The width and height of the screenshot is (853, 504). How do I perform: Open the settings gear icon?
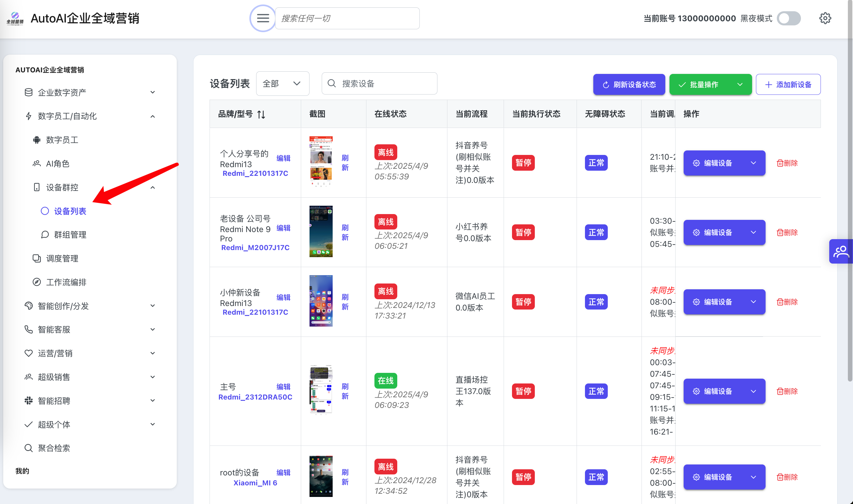click(825, 18)
